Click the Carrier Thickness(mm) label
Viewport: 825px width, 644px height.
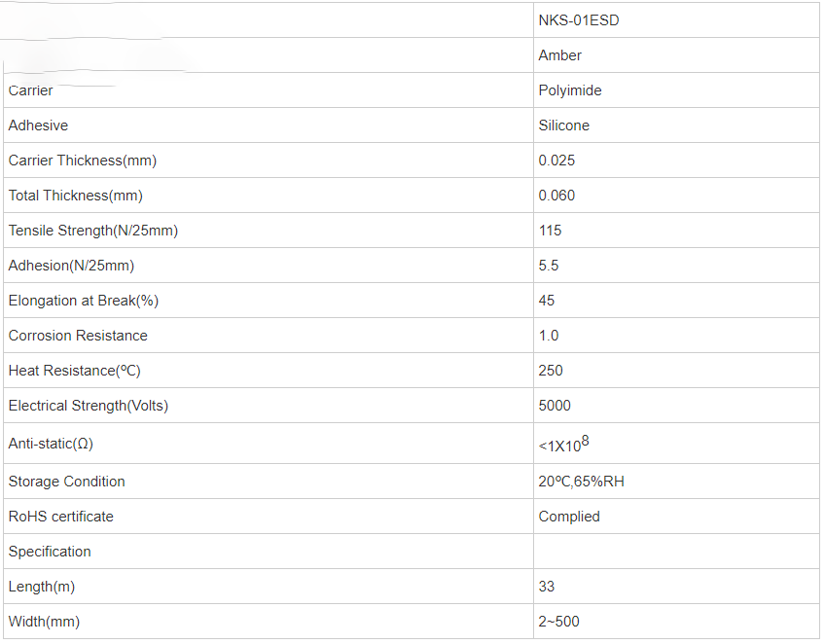(83, 161)
